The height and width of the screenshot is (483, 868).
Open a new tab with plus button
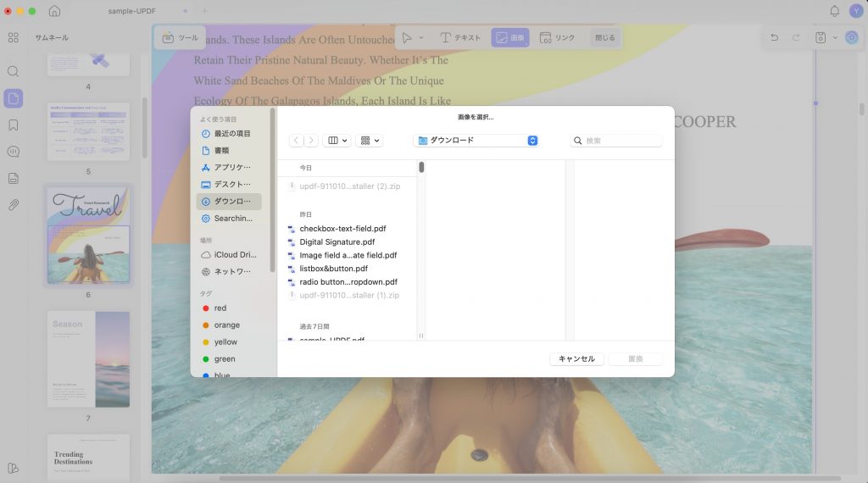point(204,11)
